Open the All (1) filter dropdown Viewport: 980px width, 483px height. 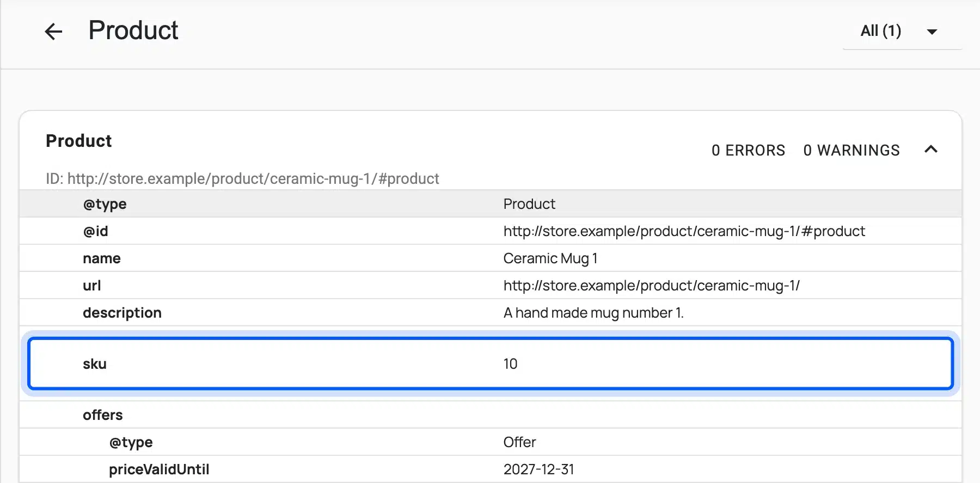pos(902,32)
